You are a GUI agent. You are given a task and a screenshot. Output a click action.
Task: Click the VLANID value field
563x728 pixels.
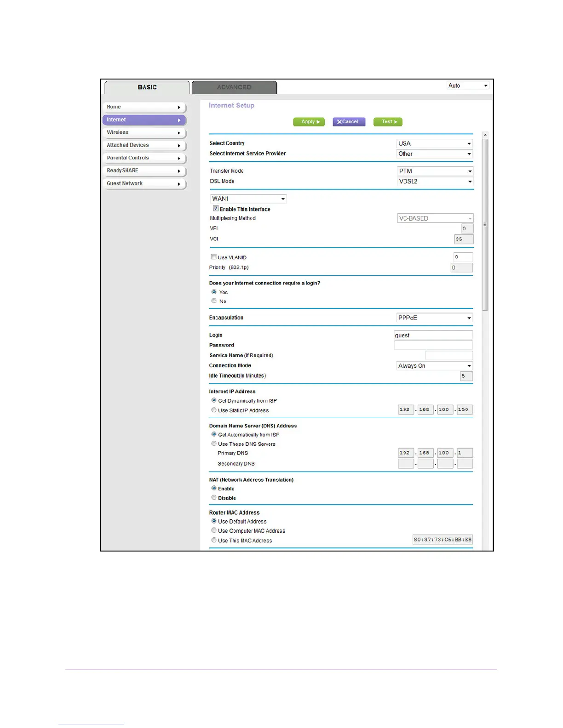point(463,257)
